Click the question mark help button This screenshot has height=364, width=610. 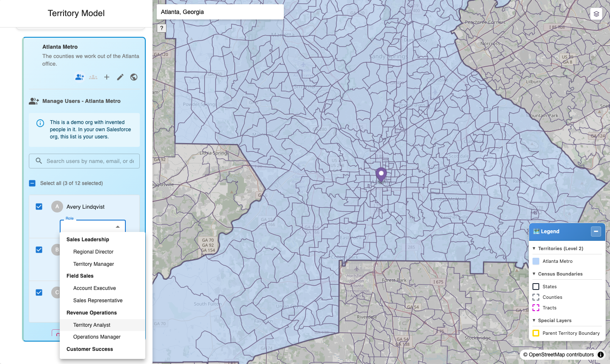click(161, 28)
